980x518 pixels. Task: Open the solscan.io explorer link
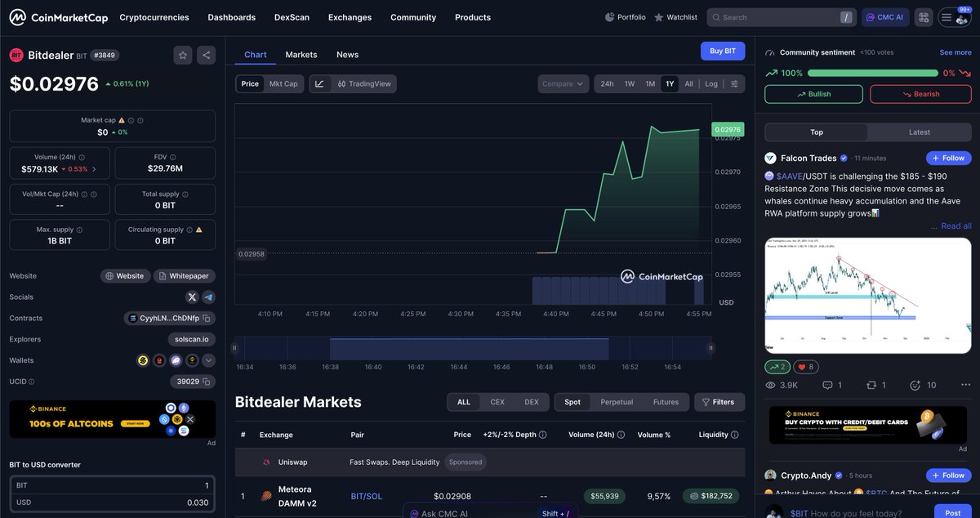click(191, 338)
